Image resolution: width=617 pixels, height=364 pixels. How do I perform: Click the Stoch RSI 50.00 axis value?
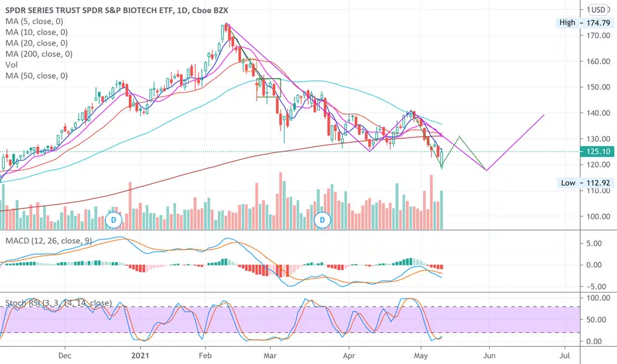[x=596, y=320]
